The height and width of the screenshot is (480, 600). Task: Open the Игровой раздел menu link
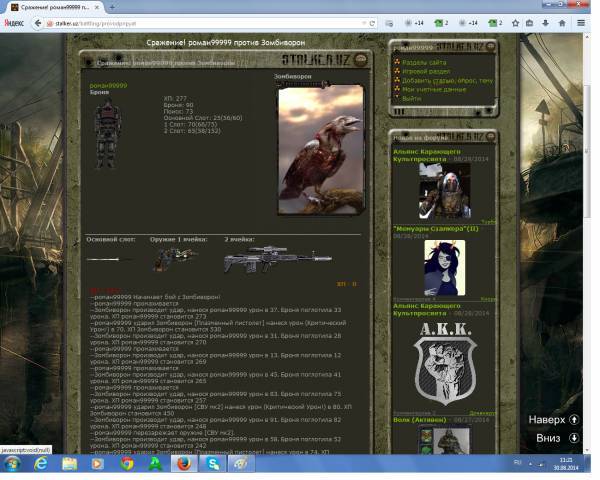[426, 71]
